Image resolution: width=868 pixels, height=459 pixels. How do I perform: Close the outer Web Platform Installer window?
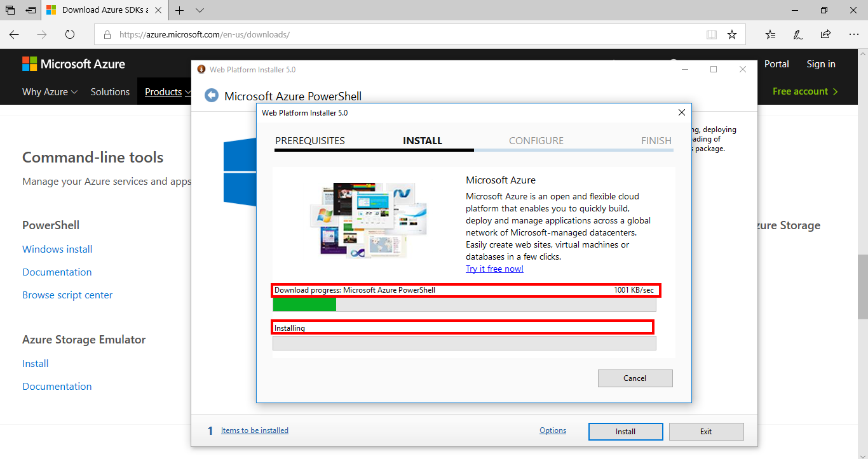click(743, 69)
